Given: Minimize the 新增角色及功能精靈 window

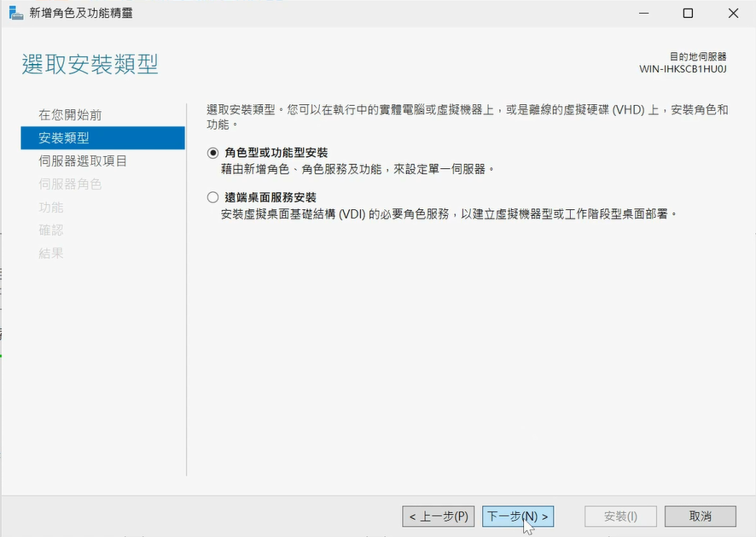Looking at the screenshot, I should 643,13.
